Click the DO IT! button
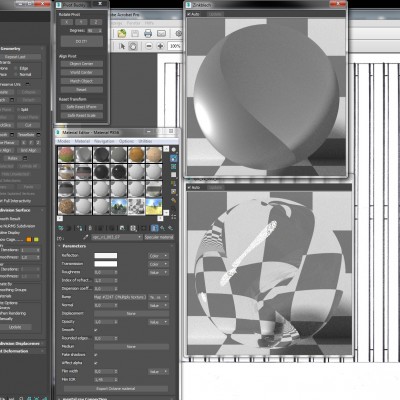The height and width of the screenshot is (400, 400). pos(82,41)
